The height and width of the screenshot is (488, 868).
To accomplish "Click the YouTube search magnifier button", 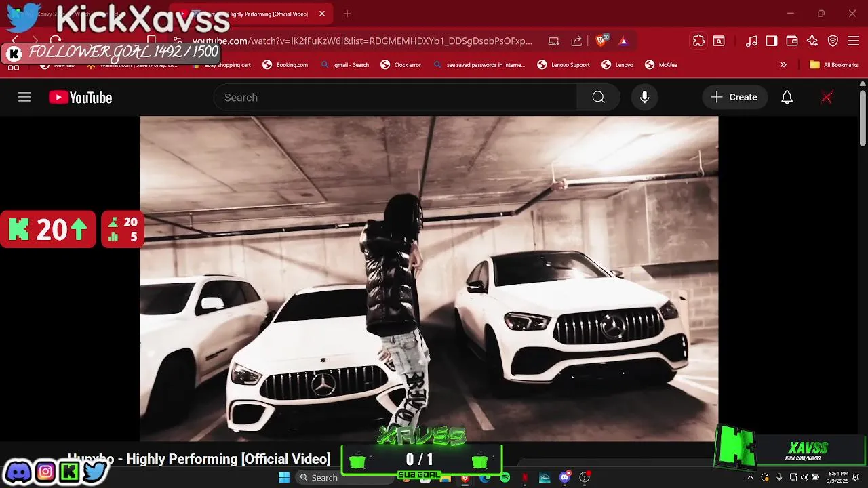I will pos(598,98).
